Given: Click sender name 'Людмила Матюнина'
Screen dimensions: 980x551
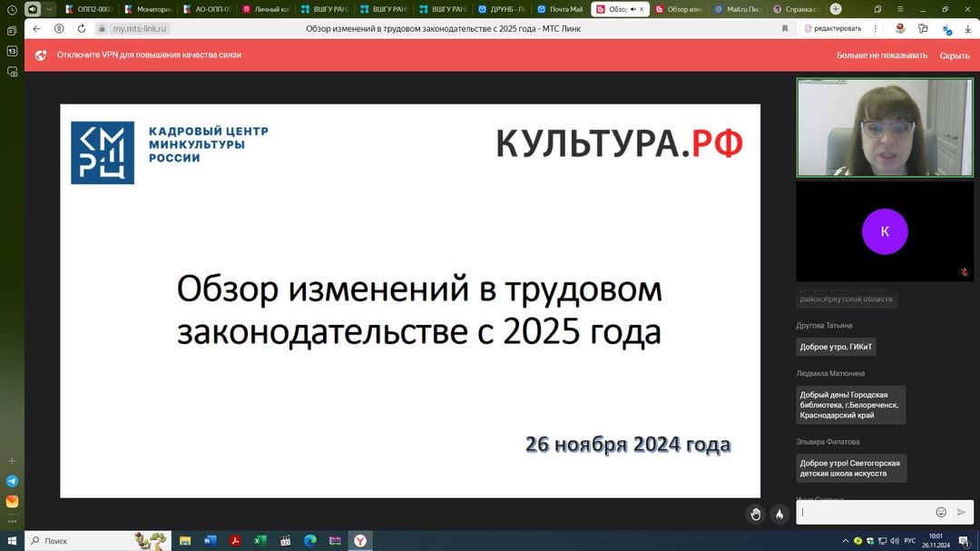Looking at the screenshot, I should tap(830, 373).
